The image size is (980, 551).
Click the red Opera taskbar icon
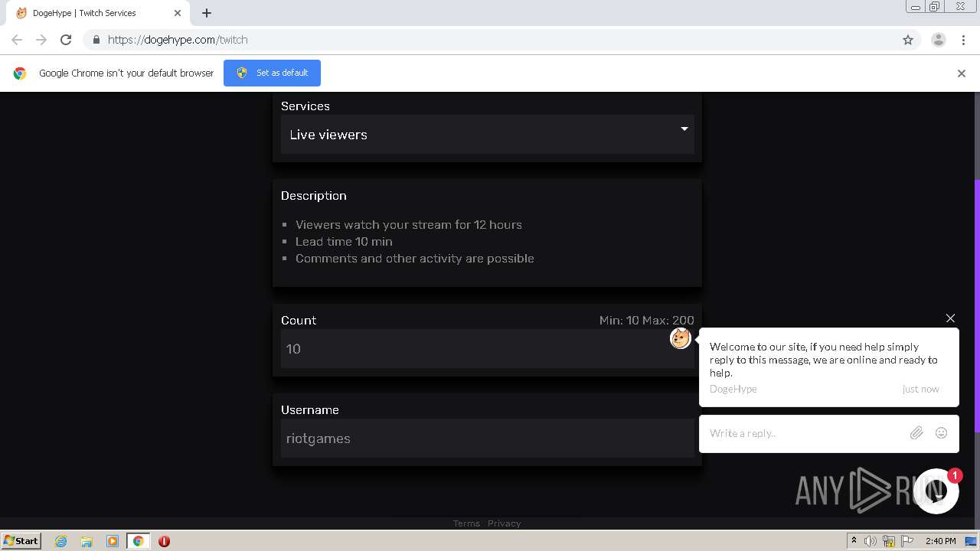click(x=164, y=541)
